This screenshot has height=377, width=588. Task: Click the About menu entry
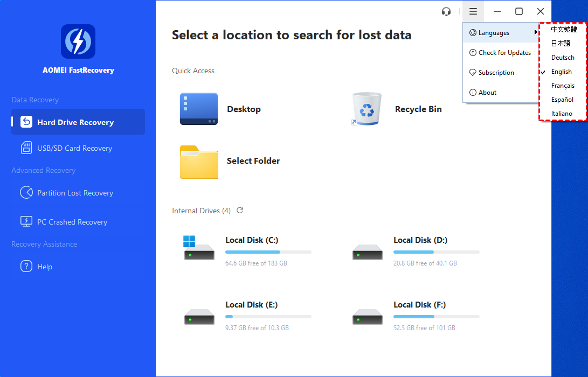(487, 93)
